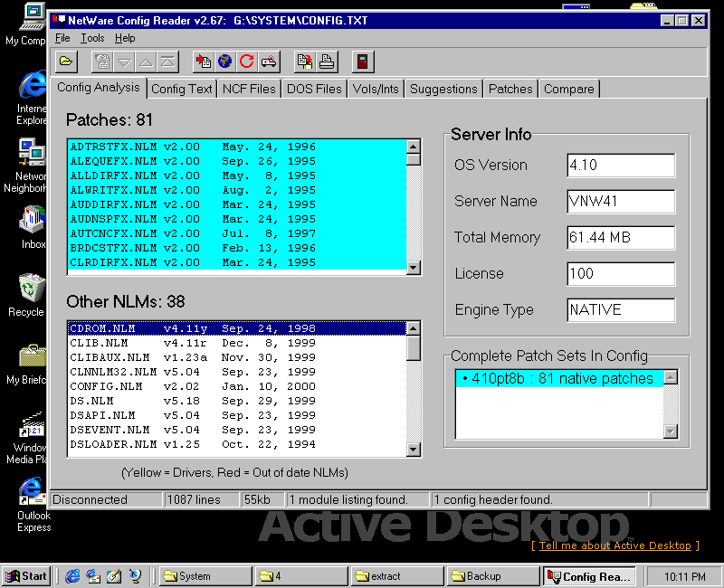
Task: Switch to the Compare tab
Action: (569, 89)
